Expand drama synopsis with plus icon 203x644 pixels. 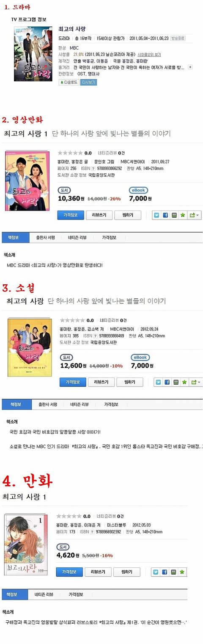[x=190, y=67]
